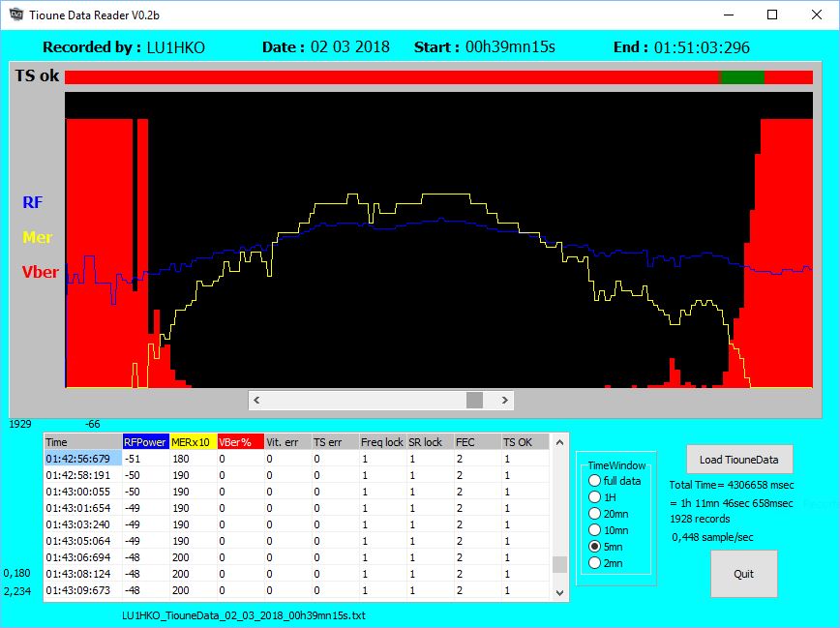This screenshot has width=840, height=628.
Task: Click the TS OK column header
Action: (x=525, y=442)
